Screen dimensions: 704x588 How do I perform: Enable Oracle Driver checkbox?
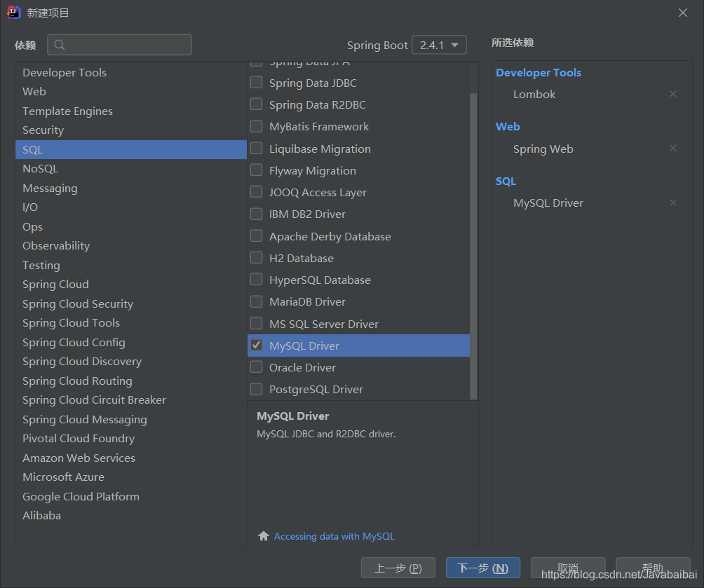pos(257,367)
